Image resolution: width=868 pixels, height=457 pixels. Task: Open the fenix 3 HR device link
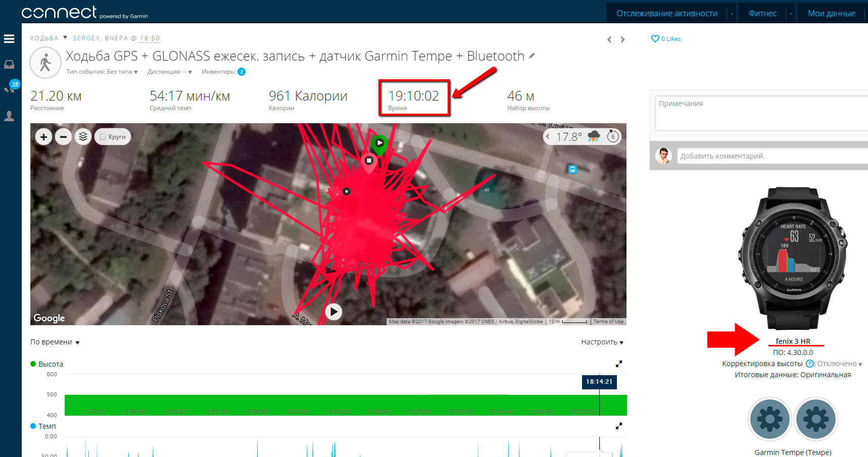point(793,341)
